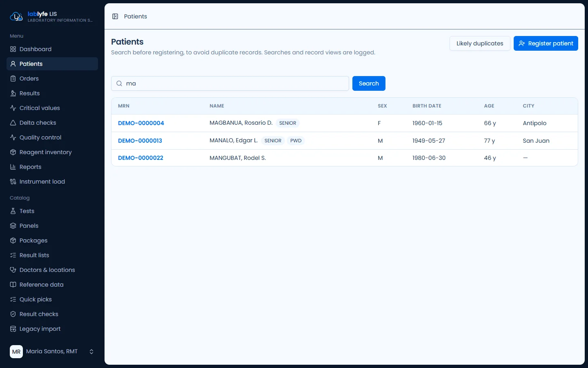
Task: Click the name MANGUBAT, Rodel S.
Action: click(x=238, y=158)
